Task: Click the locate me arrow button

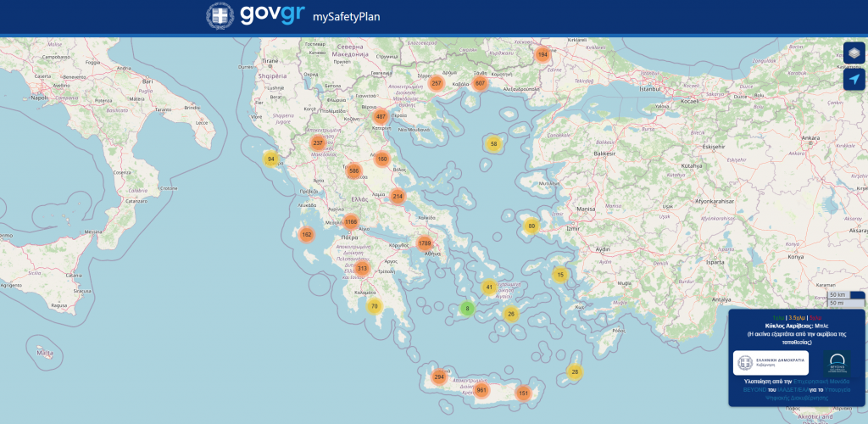Action: [854, 80]
